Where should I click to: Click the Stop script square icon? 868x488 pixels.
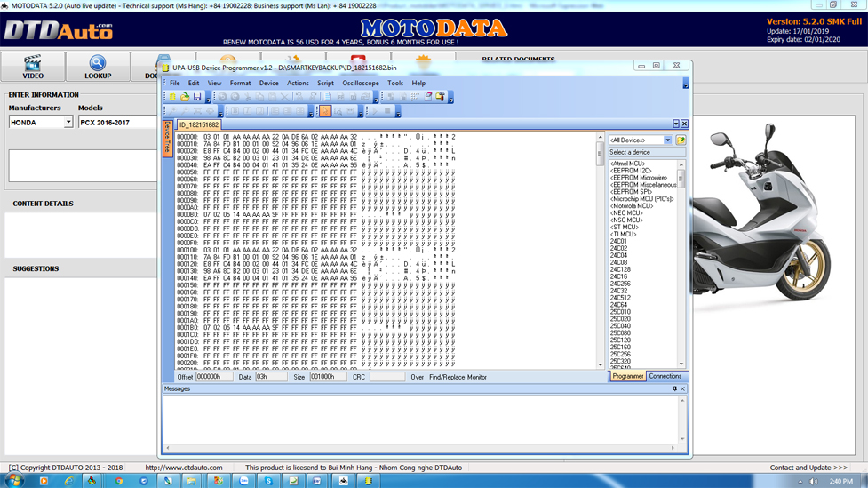pyautogui.click(x=387, y=111)
